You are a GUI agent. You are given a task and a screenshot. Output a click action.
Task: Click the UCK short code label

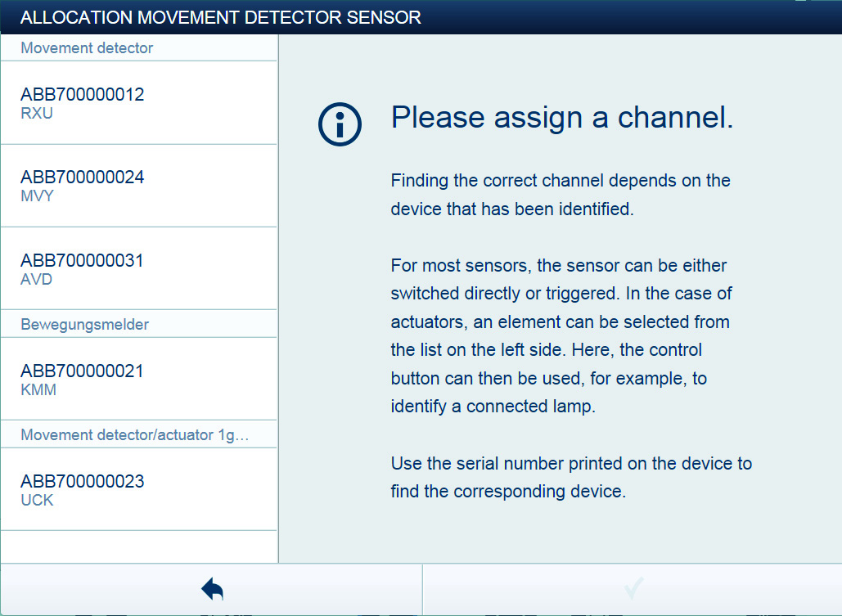(x=37, y=500)
